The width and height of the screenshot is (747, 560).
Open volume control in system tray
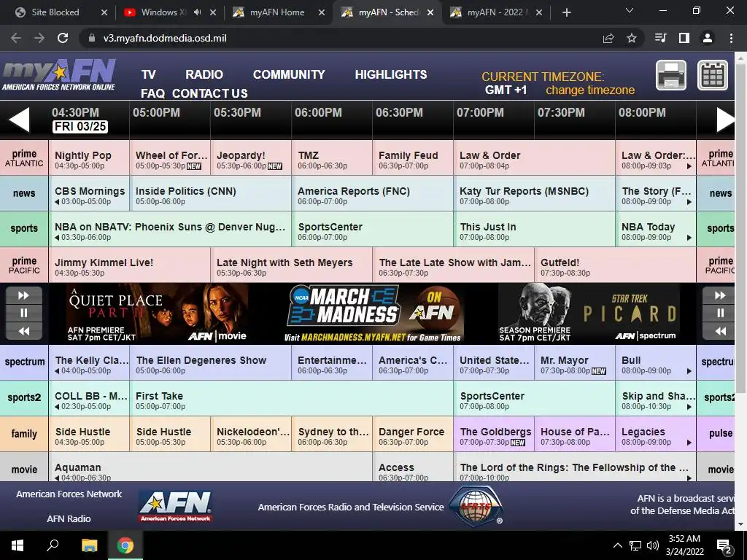653,545
